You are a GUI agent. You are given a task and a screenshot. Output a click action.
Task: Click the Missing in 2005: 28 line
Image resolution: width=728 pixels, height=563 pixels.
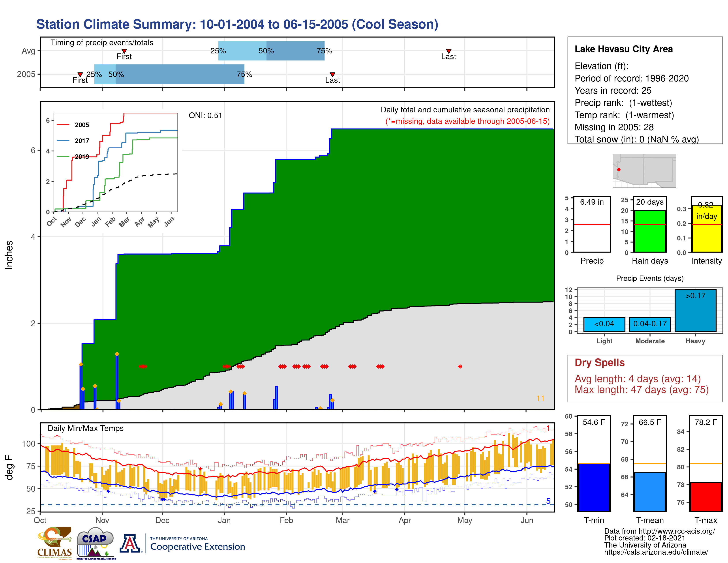pos(614,127)
